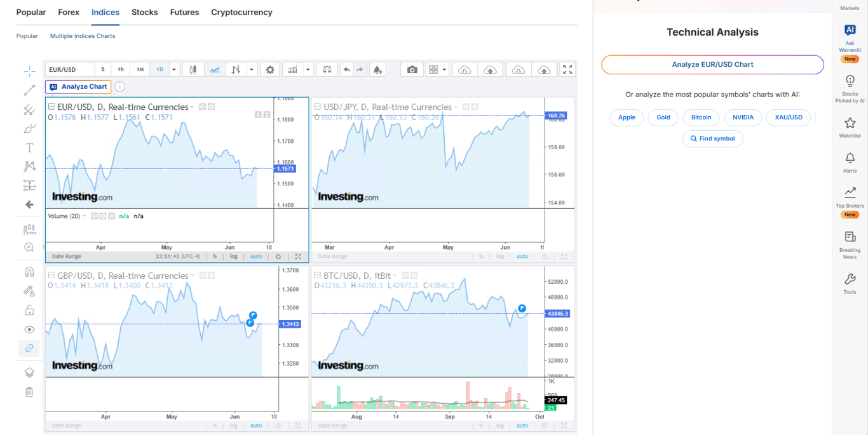The image size is (868, 435).
Task: Select the brush drawing tool
Action: point(29,129)
